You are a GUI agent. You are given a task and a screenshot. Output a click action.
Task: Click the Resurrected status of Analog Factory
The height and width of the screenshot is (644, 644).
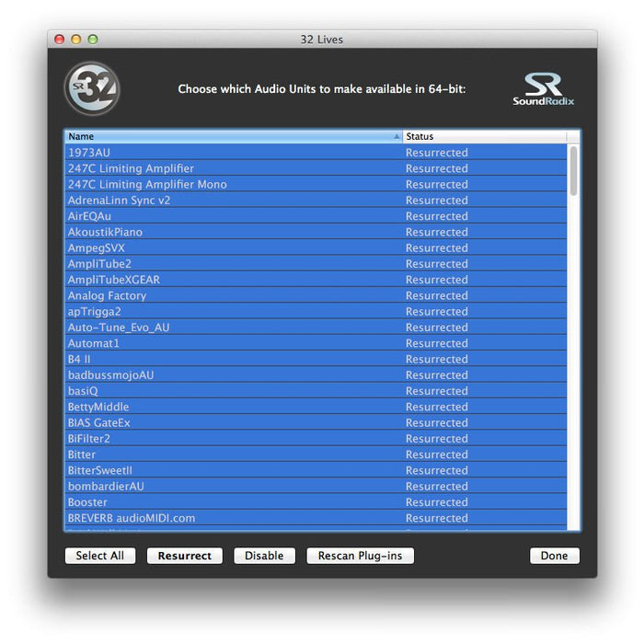(x=437, y=295)
